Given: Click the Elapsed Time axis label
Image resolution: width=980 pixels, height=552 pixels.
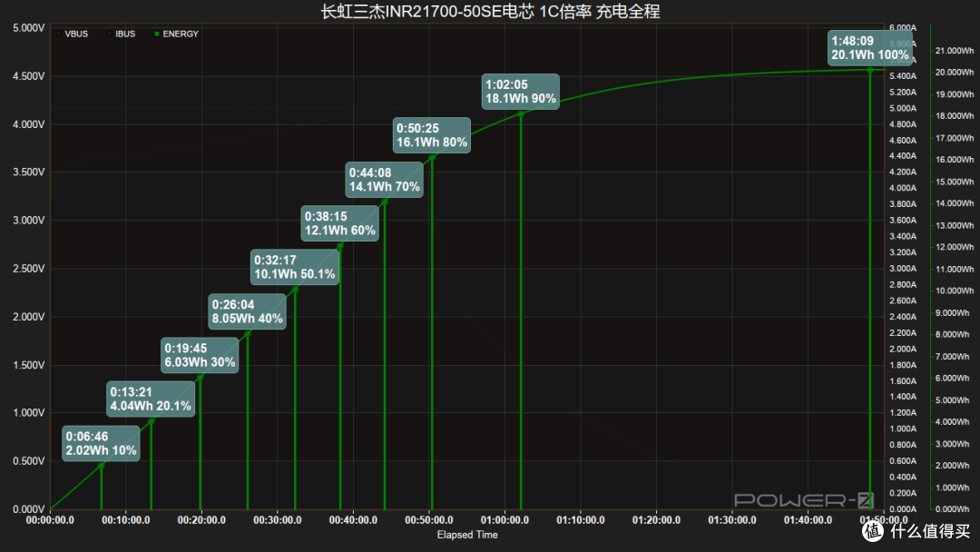Looking at the screenshot, I should [x=467, y=535].
